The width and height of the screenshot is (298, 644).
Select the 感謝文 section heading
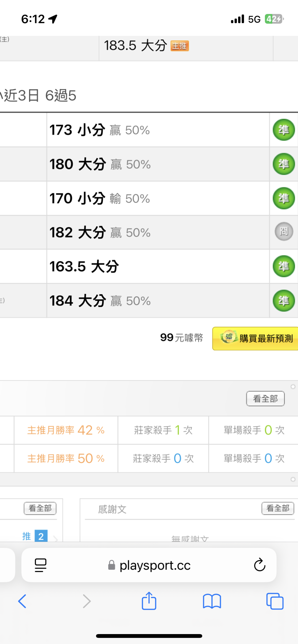click(x=112, y=509)
